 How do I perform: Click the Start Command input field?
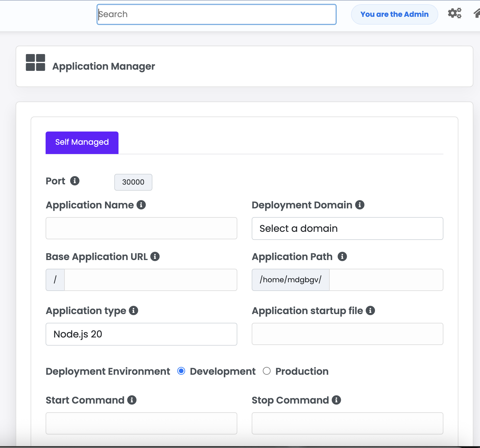(141, 423)
